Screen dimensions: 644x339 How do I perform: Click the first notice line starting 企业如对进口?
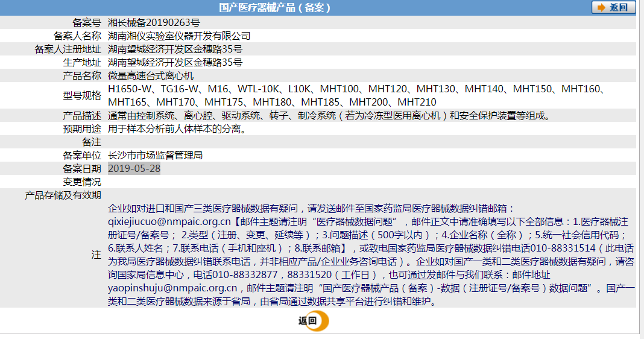pyautogui.click(x=311, y=208)
